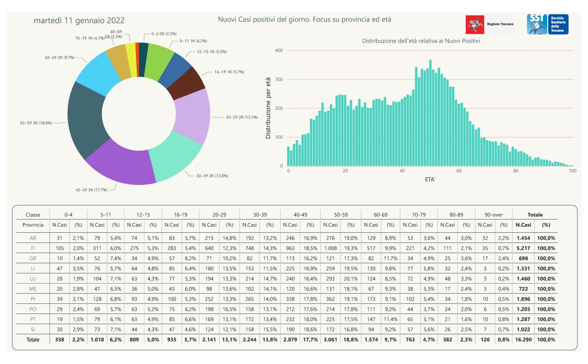Select the 16.290 grand total cell

[524, 340]
